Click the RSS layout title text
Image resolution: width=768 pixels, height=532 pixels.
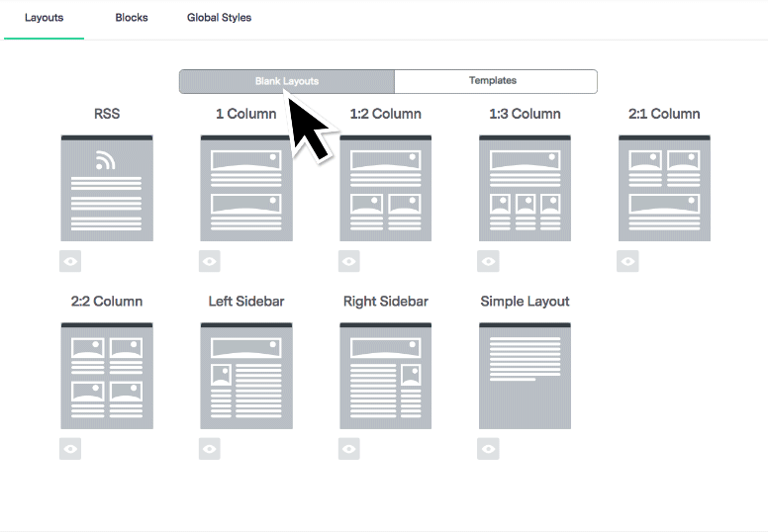107,114
